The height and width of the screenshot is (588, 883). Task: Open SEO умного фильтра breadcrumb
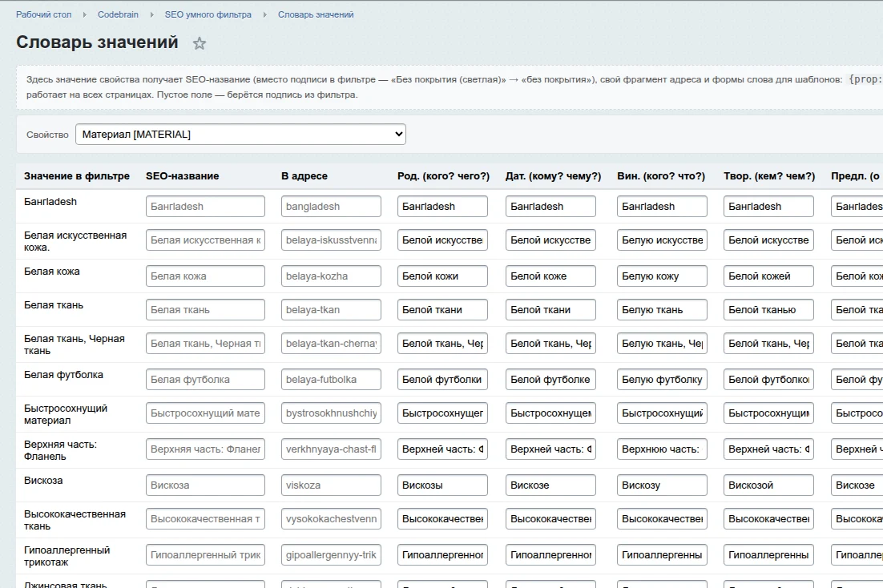(x=208, y=14)
